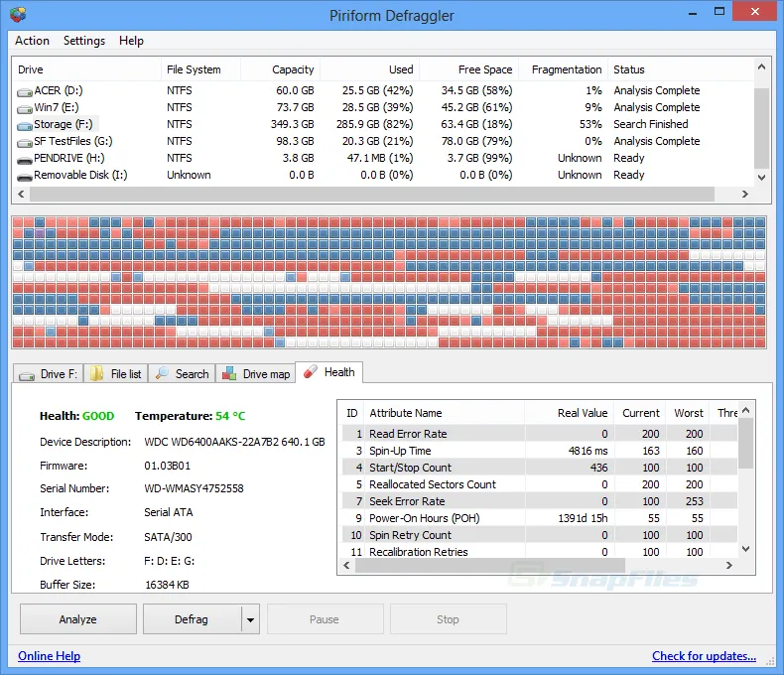Click the Real Value column header

pyautogui.click(x=570, y=413)
